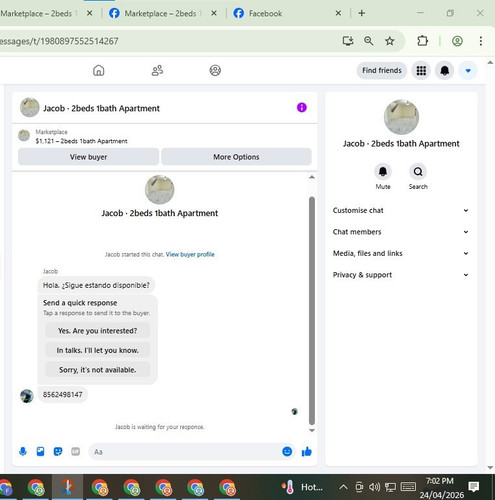Click the browser address bar URL
The width and height of the screenshot is (495, 500).
(x=59, y=41)
